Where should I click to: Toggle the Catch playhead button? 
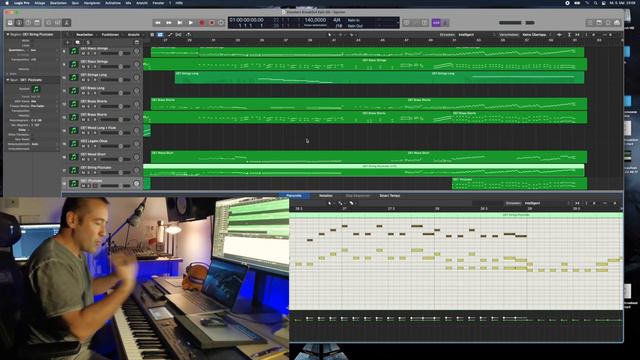tap(188, 35)
